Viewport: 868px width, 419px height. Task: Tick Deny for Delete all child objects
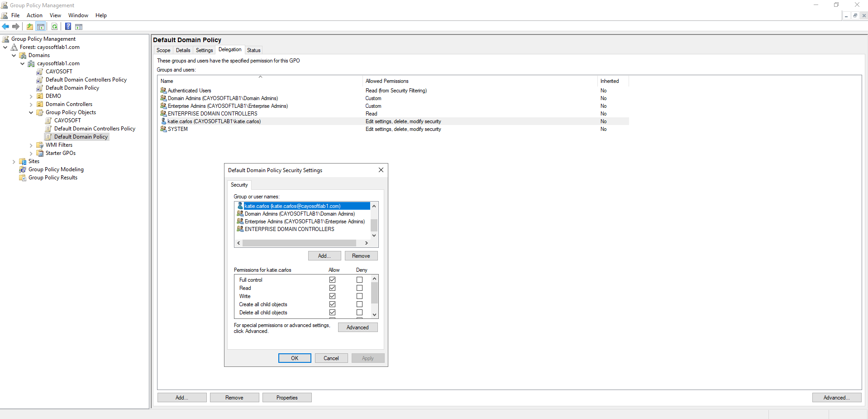359,313
